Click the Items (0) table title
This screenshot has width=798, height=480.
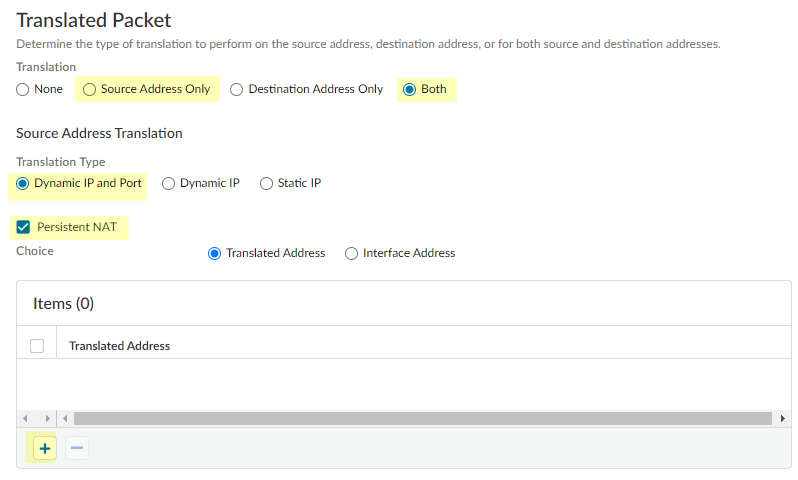pyautogui.click(x=63, y=303)
